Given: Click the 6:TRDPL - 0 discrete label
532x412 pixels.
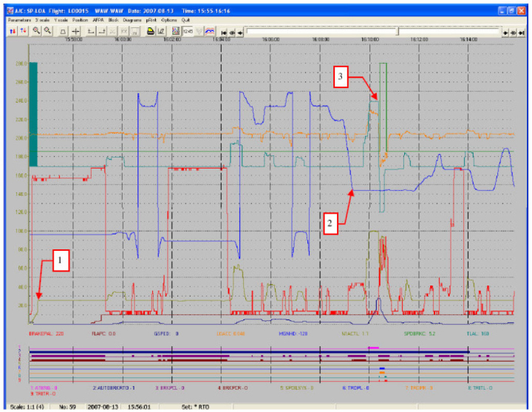Looking at the screenshot, I should (356, 388).
